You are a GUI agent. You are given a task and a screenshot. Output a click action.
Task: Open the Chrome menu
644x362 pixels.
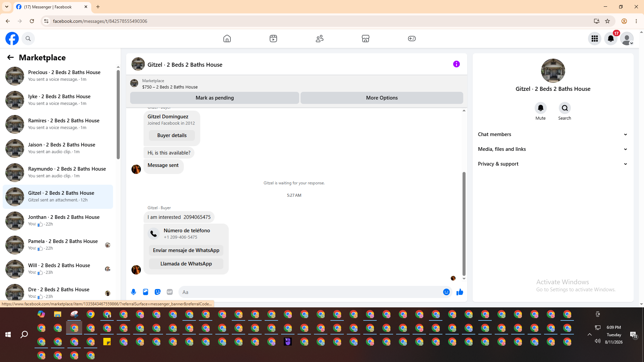click(636, 21)
